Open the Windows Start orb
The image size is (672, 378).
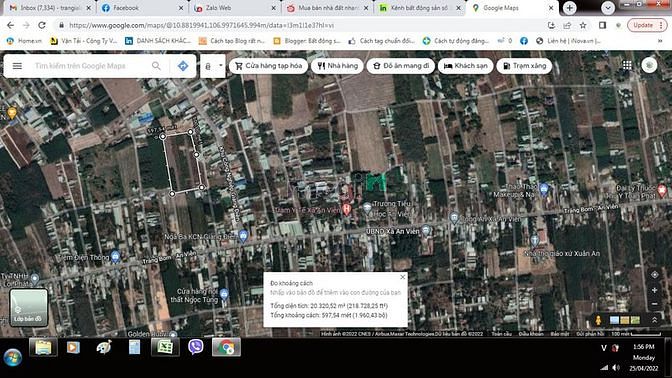[x=12, y=357]
